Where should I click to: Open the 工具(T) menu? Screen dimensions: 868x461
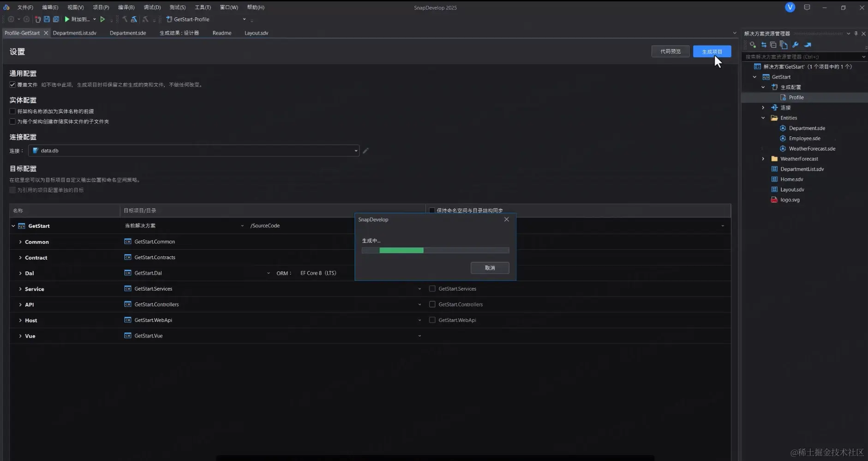tap(202, 7)
